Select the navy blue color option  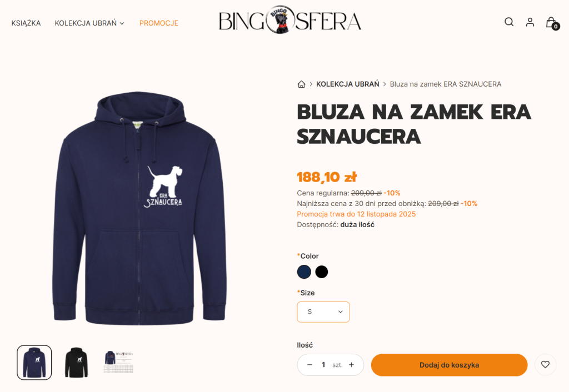[304, 272]
